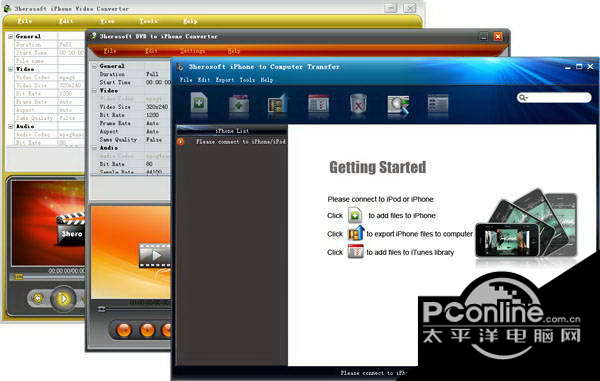Collapse Audio group in DVD to iPhone Converter
The width and height of the screenshot is (600, 381).
94,148
